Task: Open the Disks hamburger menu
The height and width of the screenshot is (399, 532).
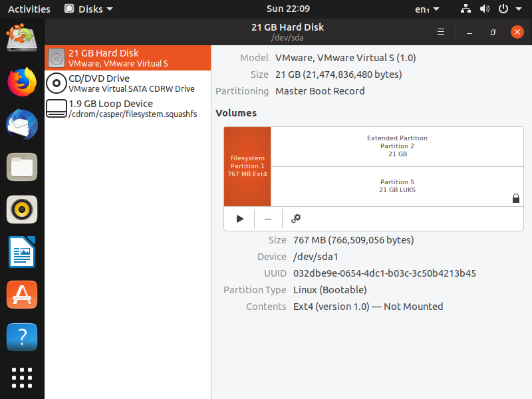Action: click(441, 32)
